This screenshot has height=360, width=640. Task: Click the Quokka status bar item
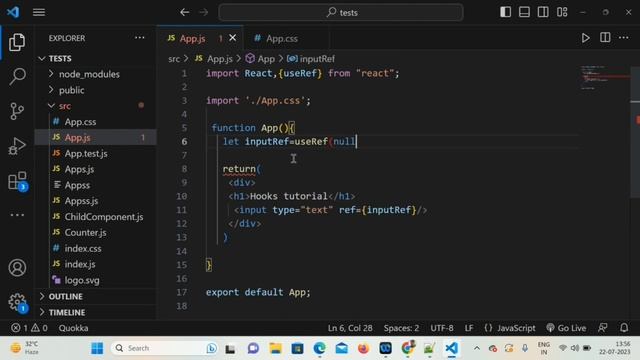pos(73,328)
